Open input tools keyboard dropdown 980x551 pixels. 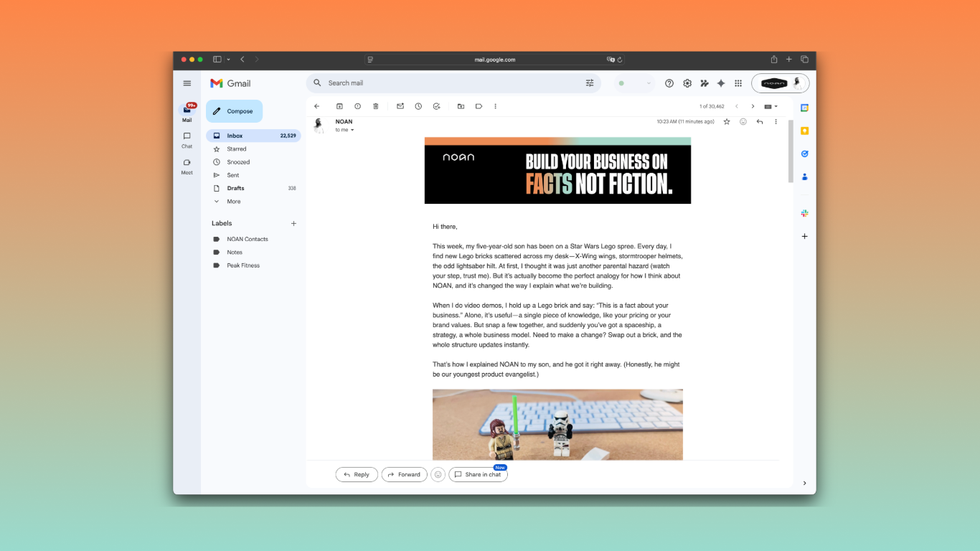pyautogui.click(x=771, y=106)
